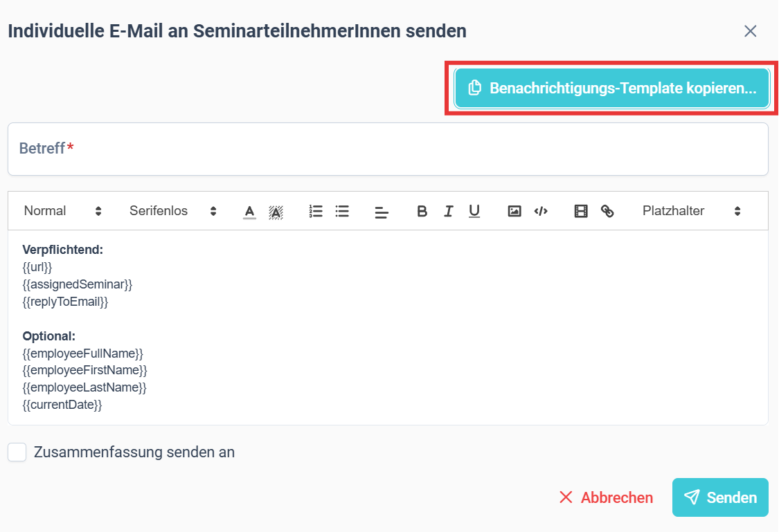This screenshot has height=532, width=779.
Task: Open the code view icon
Action: pyautogui.click(x=541, y=212)
